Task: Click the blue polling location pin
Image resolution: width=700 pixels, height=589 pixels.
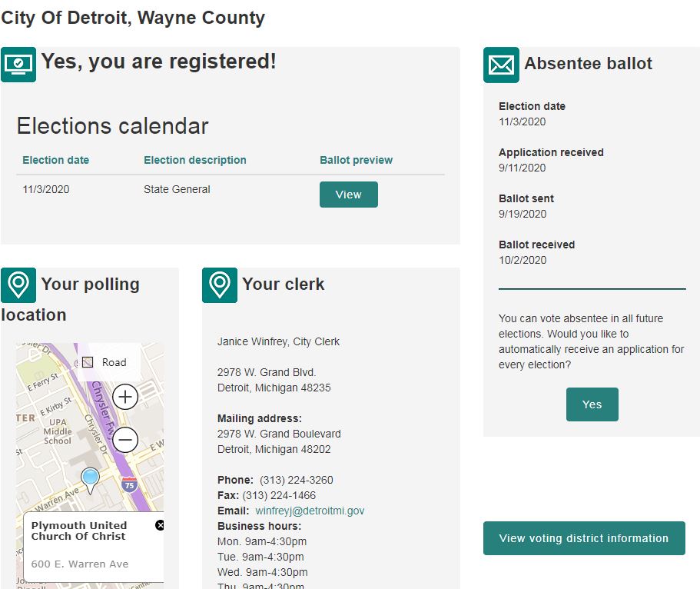Action: pos(91,479)
